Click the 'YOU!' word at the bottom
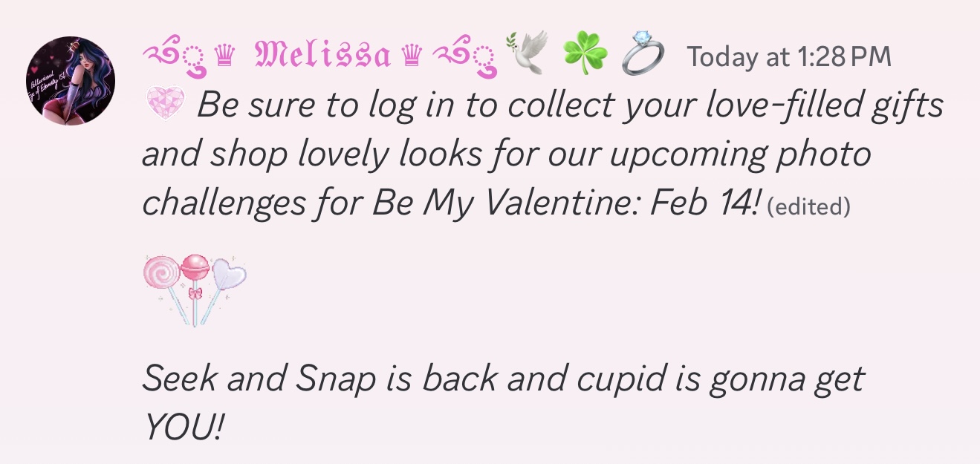This screenshot has width=980, height=464. click(x=182, y=428)
